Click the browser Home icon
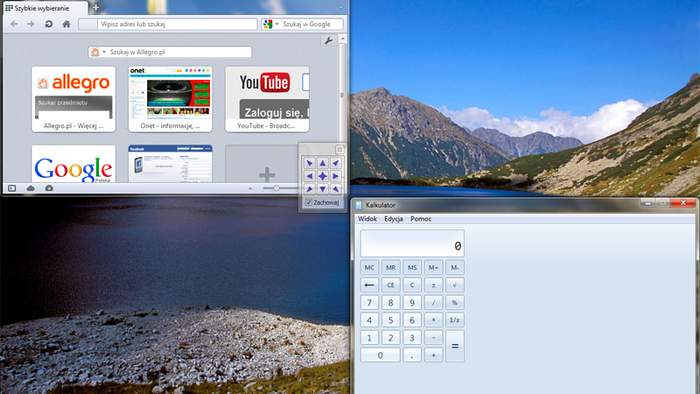700x394 pixels. pyautogui.click(x=67, y=24)
